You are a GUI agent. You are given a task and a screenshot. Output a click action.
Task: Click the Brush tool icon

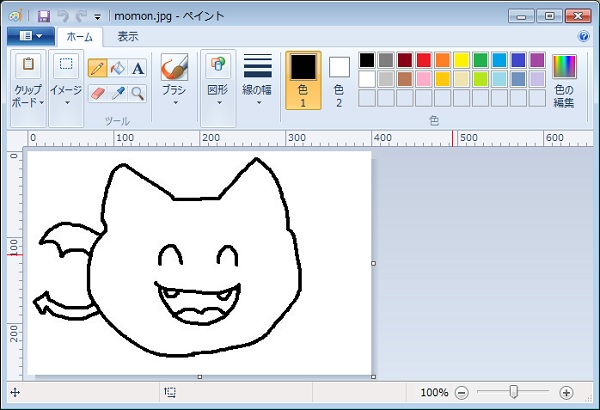coord(174,67)
